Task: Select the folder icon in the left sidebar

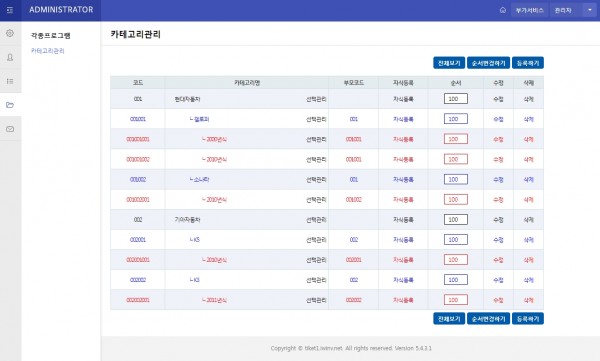Action: pos(10,105)
